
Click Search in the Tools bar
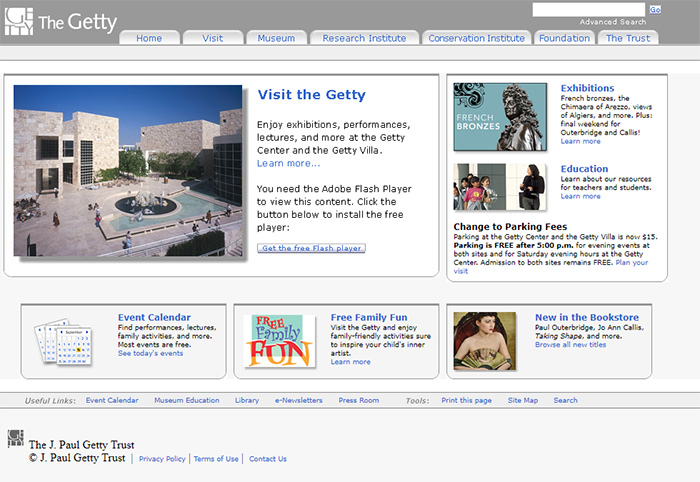[x=566, y=400]
